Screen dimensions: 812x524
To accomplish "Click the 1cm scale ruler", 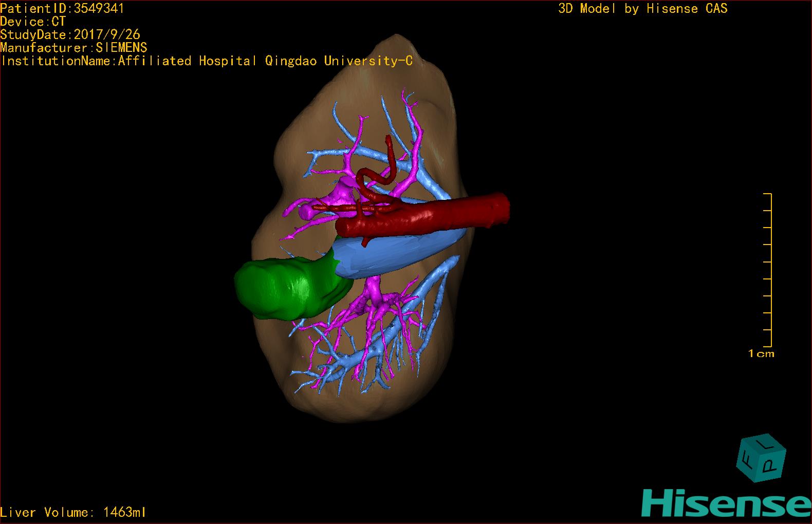I will pos(768,270).
